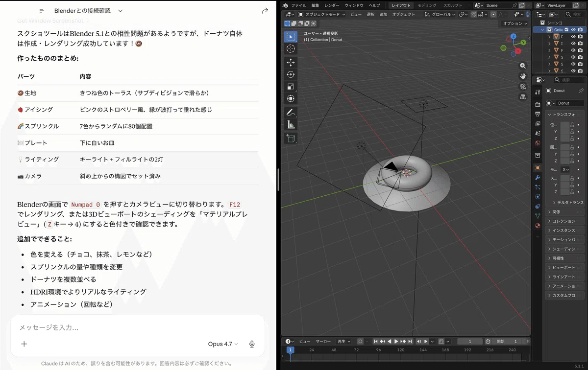Toggle camera view with the viewport camera icon
The height and width of the screenshot is (370, 588).
tap(523, 86)
